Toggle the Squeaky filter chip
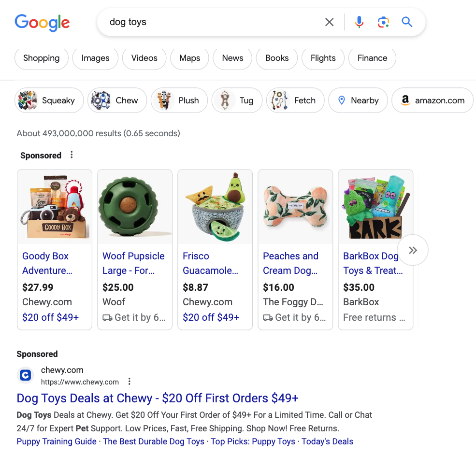This screenshot has width=476, height=455. click(49, 100)
